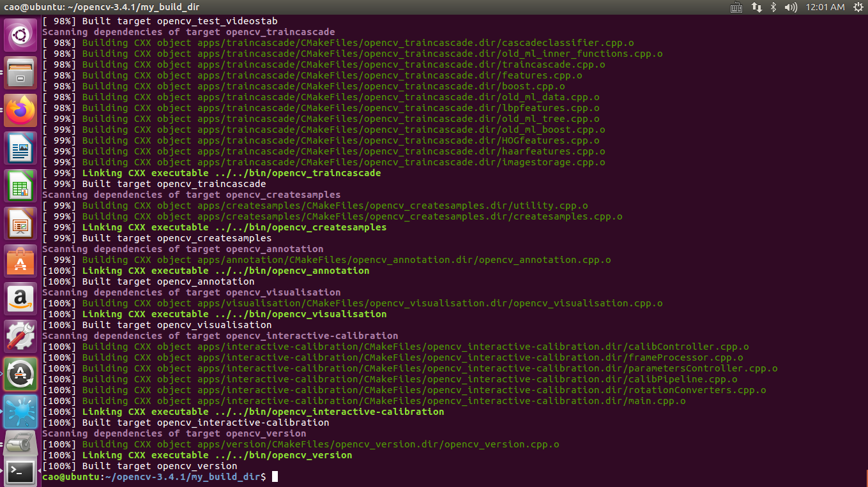Click 'Built target opencv_annotation' line

(x=148, y=281)
